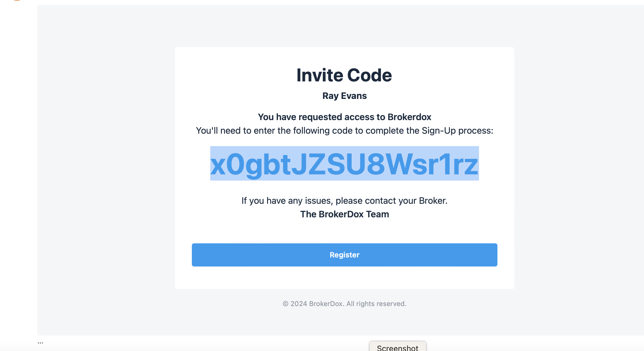Select the Invite Code heading

[344, 75]
